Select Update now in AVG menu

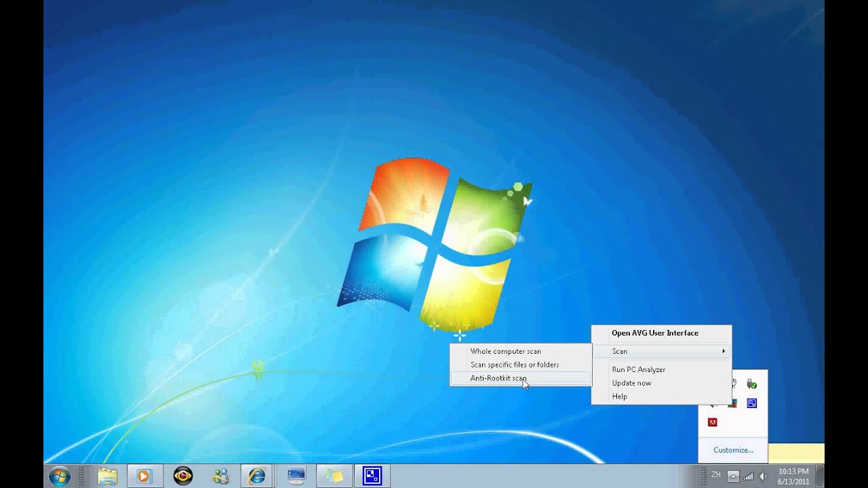pos(661,383)
